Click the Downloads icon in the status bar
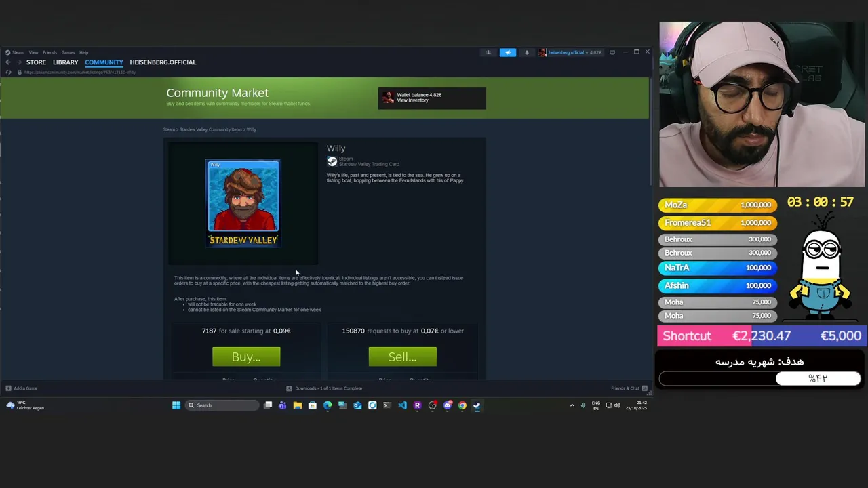 tap(289, 388)
